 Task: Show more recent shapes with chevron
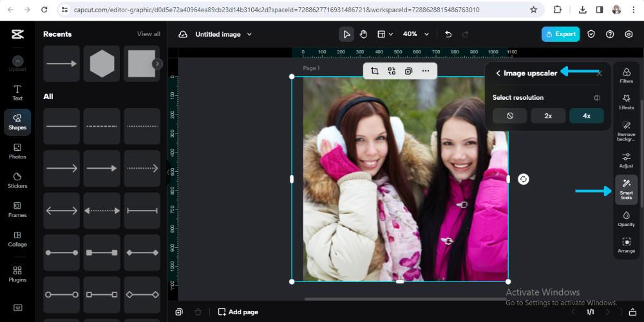coord(157,64)
